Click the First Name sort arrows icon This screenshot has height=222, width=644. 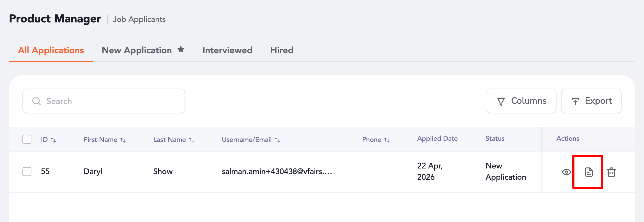123,140
